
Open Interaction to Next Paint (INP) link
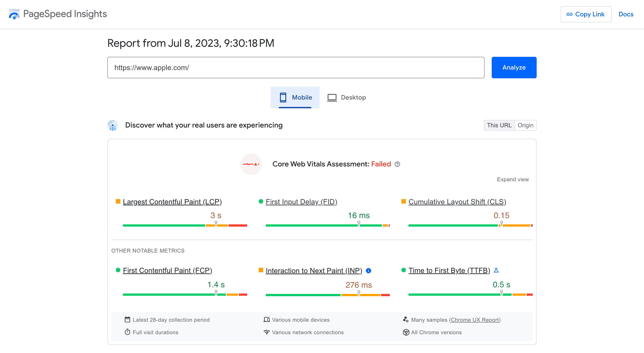point(314,271)
